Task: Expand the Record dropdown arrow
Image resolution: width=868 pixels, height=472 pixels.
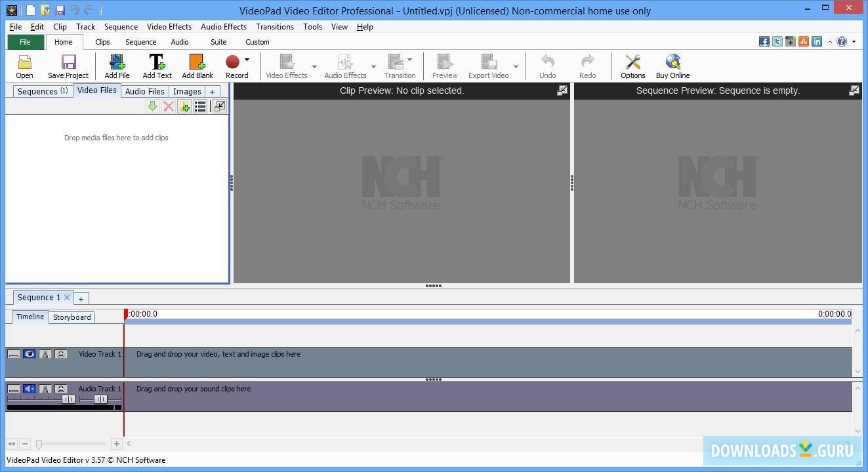Action: [x=247, y=60]
